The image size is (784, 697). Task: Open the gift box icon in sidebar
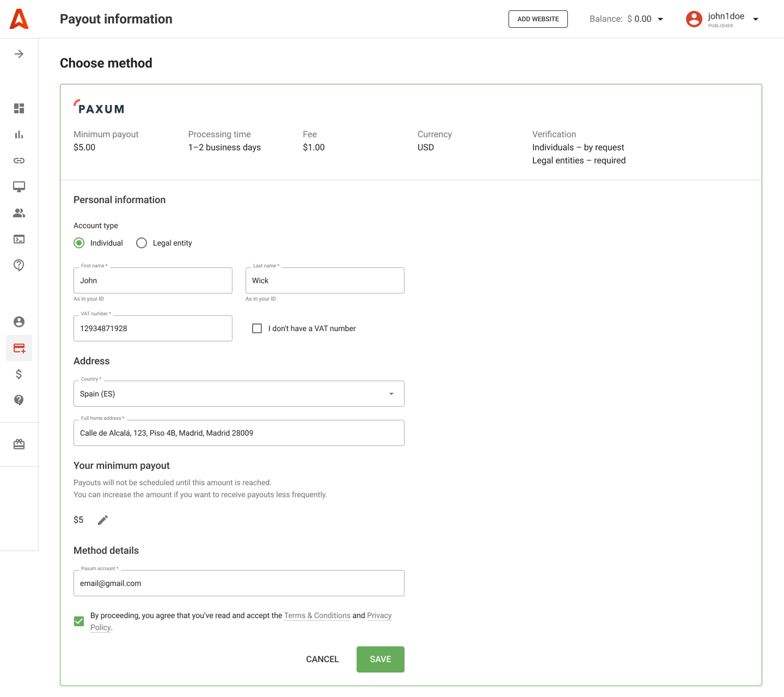19,444
